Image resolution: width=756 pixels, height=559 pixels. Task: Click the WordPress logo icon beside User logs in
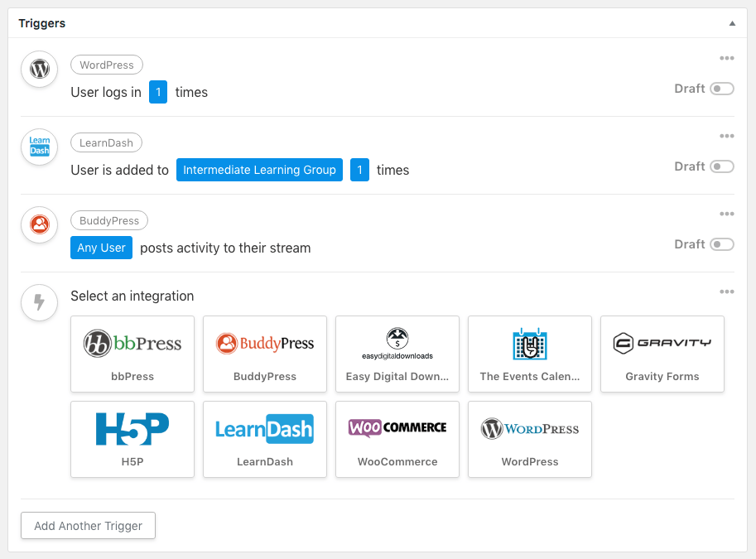(40, 69)
